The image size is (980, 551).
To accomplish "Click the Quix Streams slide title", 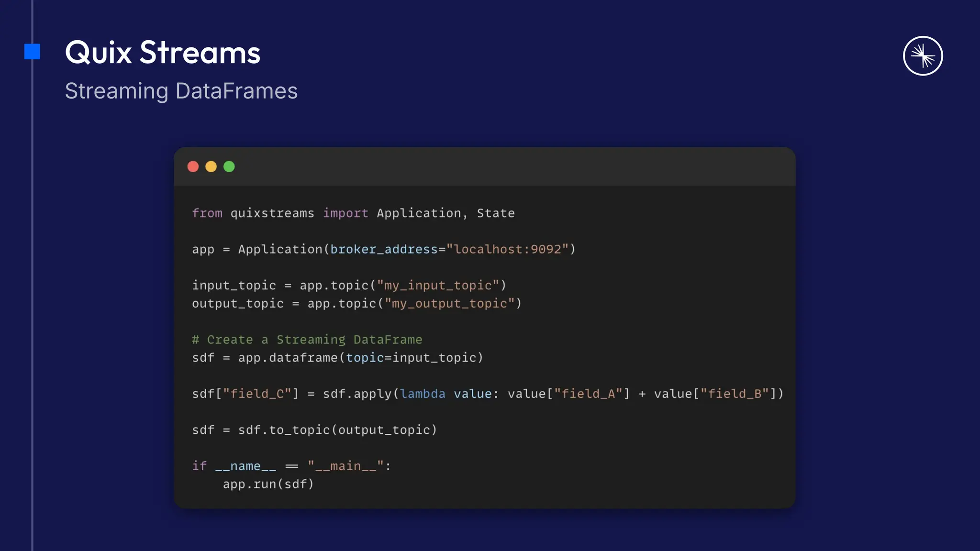I will coord(163,52).
